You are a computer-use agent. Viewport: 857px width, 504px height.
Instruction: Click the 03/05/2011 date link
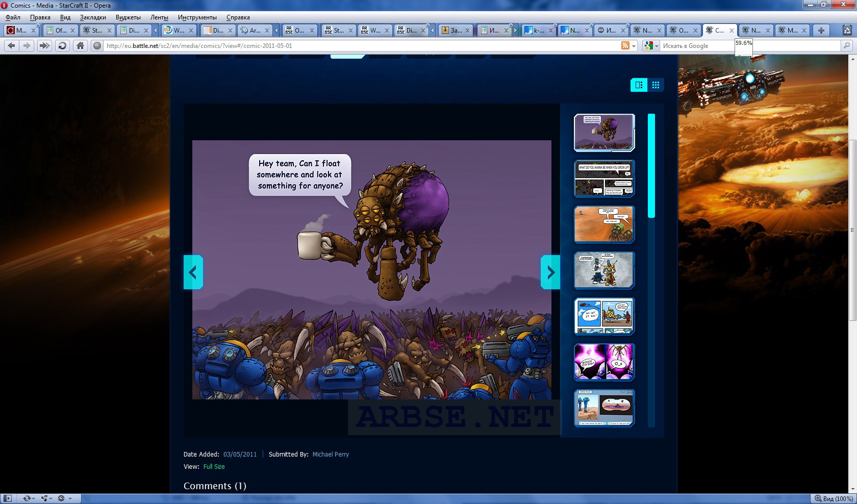[x=240, y=454]
